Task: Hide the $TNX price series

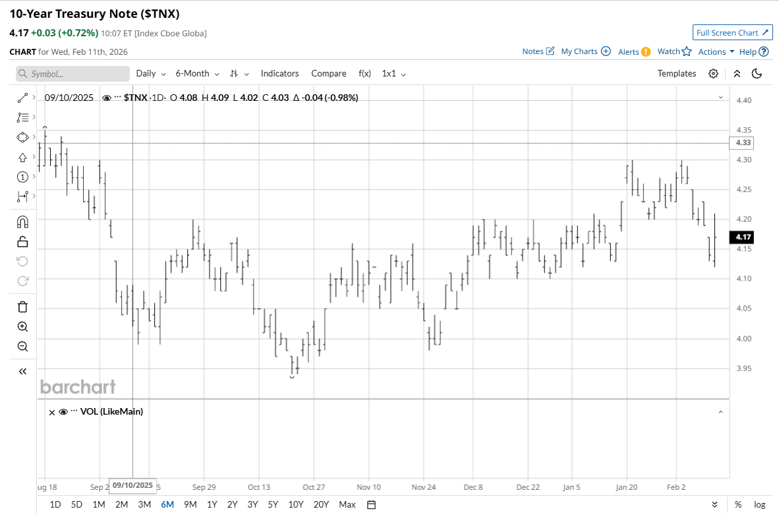Action: [107, 98]
